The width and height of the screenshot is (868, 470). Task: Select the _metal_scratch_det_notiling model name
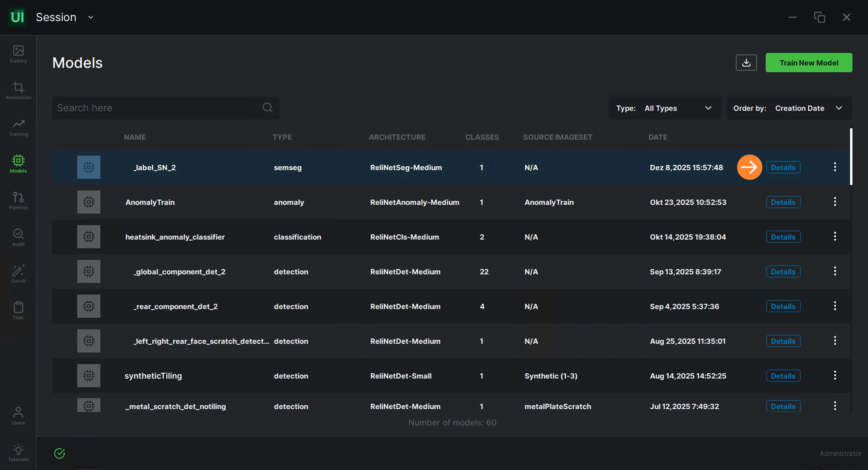(x=176, y=407)
